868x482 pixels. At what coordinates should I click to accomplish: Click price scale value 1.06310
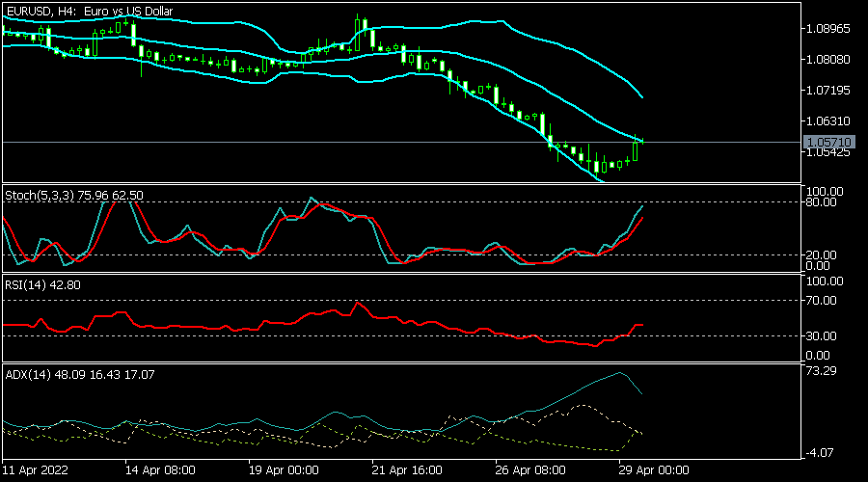click(828, 120)
